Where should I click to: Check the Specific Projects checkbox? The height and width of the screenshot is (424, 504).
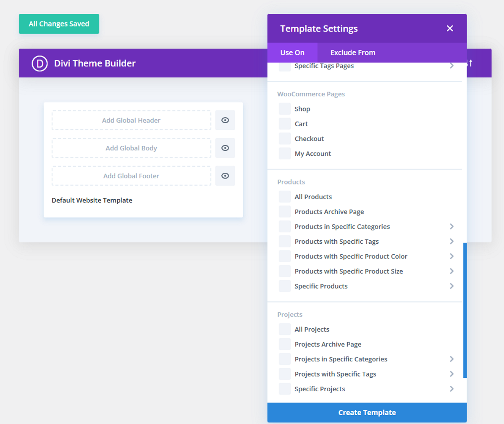tap(285, 389)
